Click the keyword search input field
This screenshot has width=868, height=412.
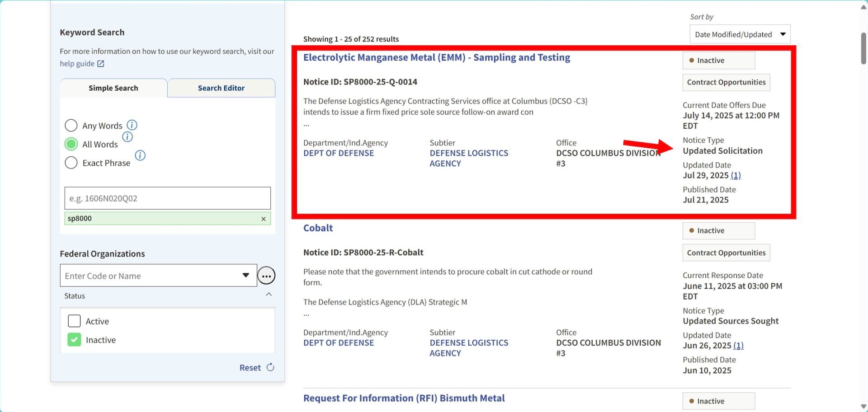pyautogui.click(x=167, y=198)
